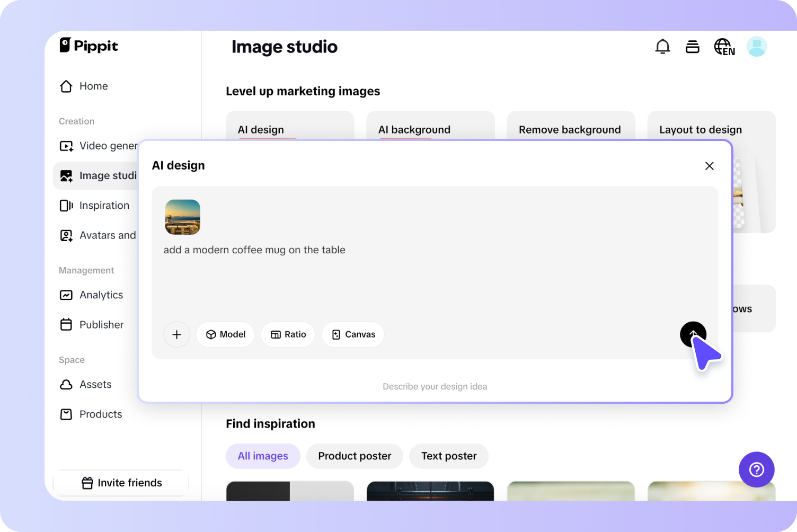Open Assets in the Space section
The image size is (797, 532).
[x=95, y=384]
